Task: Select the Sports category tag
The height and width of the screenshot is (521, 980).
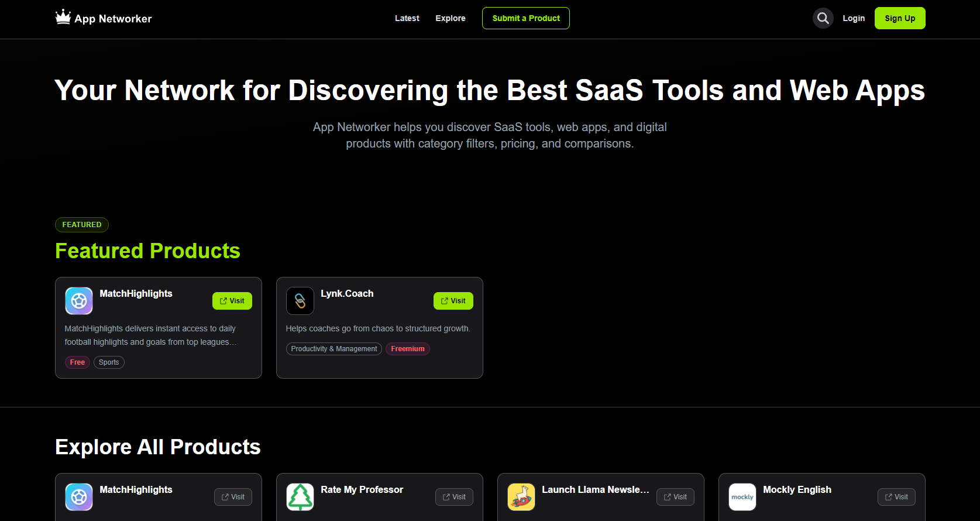Action: click(x=109, y=362)
